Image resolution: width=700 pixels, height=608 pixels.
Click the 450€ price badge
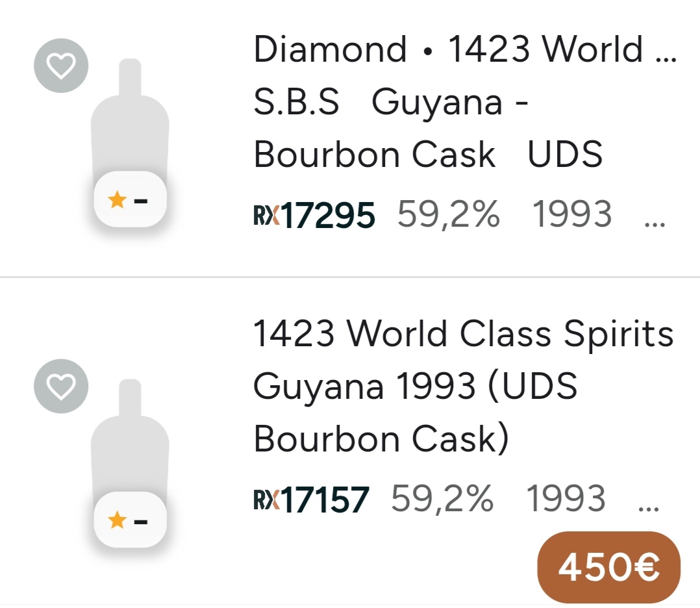coord(608,568)
